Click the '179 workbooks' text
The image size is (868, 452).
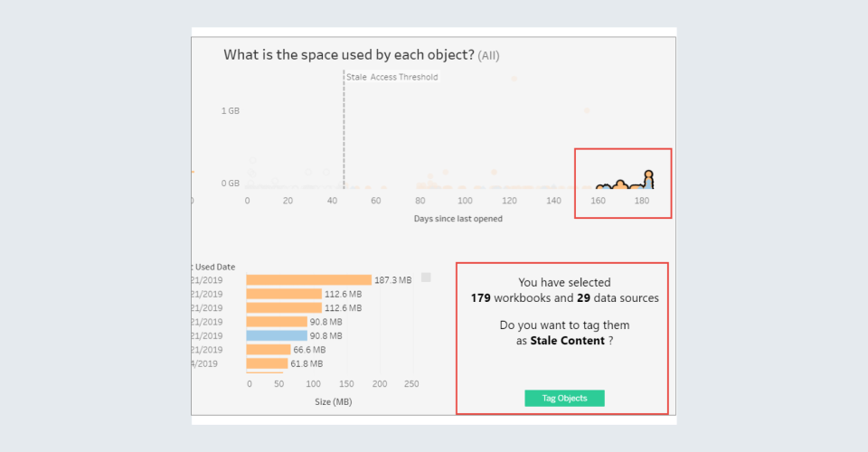[x=513, y=298]
